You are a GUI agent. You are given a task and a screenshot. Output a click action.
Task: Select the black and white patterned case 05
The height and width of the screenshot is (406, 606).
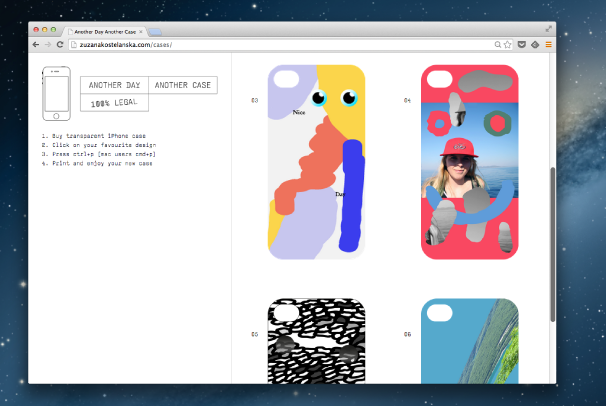coord(316,340)
